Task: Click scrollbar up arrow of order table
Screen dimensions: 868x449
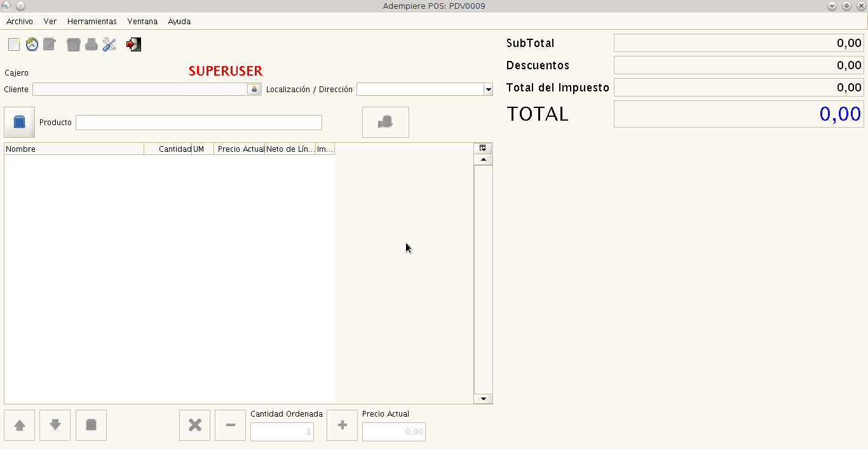Action: [x=483, y=160]
